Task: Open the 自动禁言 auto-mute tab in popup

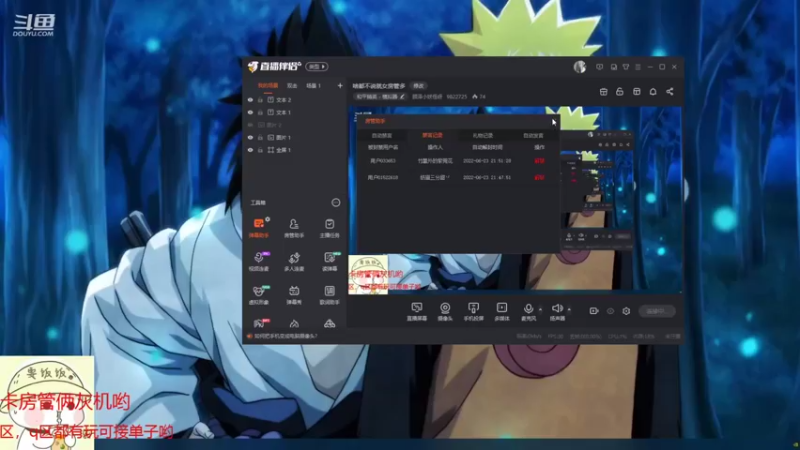Action: 382,136
